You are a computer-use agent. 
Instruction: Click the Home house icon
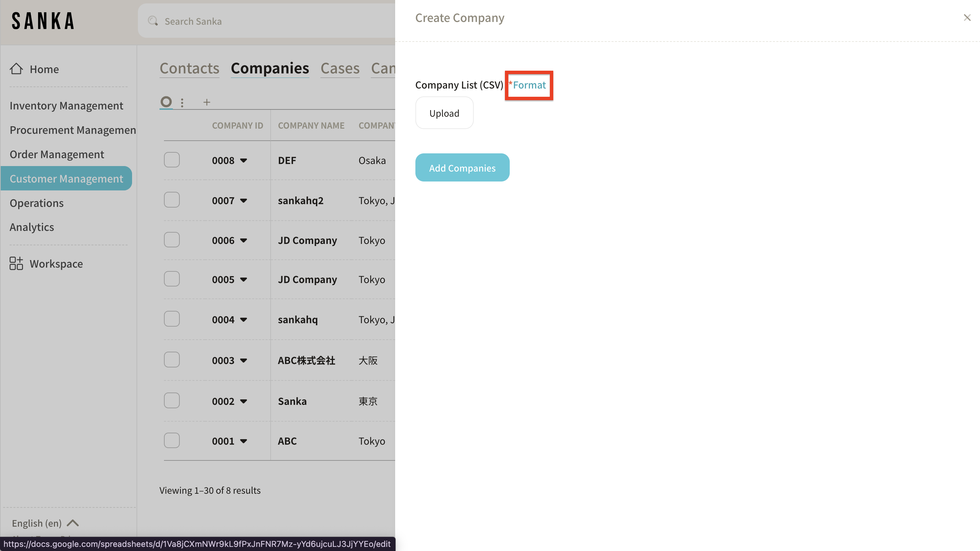point(16,69)
